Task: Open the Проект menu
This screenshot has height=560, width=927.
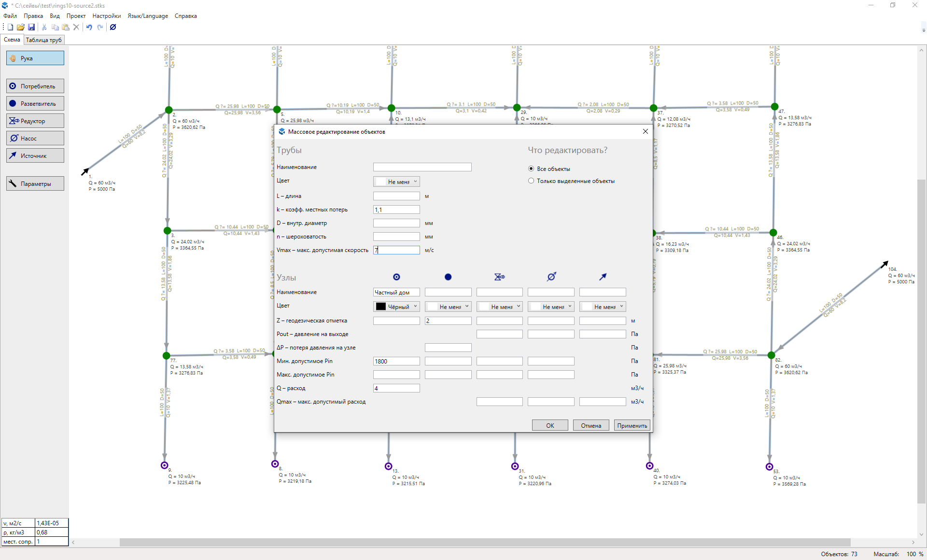Action: [76, 15]
